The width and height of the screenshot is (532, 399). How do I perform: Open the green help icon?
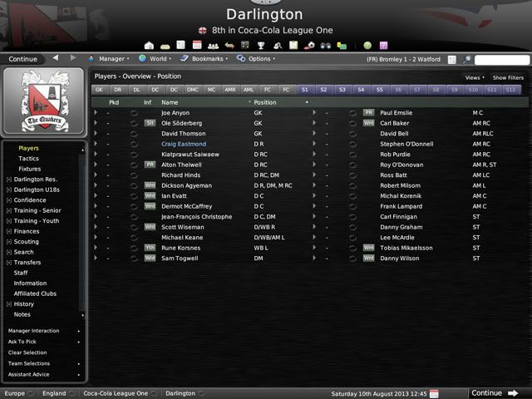click(x=367, y=46)
